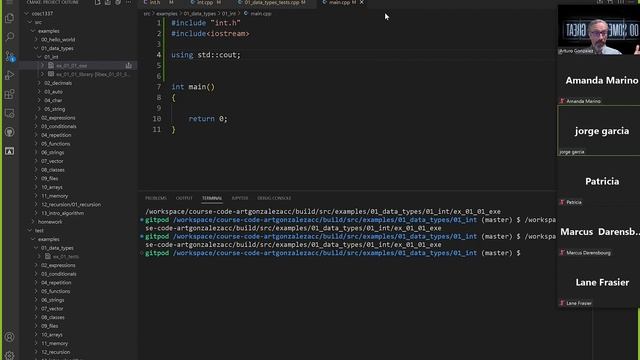The image size is (640, 360).
Task: Open the 13_intro_algorithm folder row
Action: 62,213
